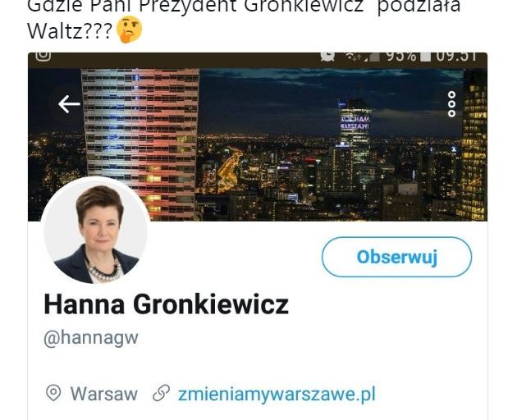Click the @hannagw username handle
This screenshot has width=508, height=420.
click(91, 338)
